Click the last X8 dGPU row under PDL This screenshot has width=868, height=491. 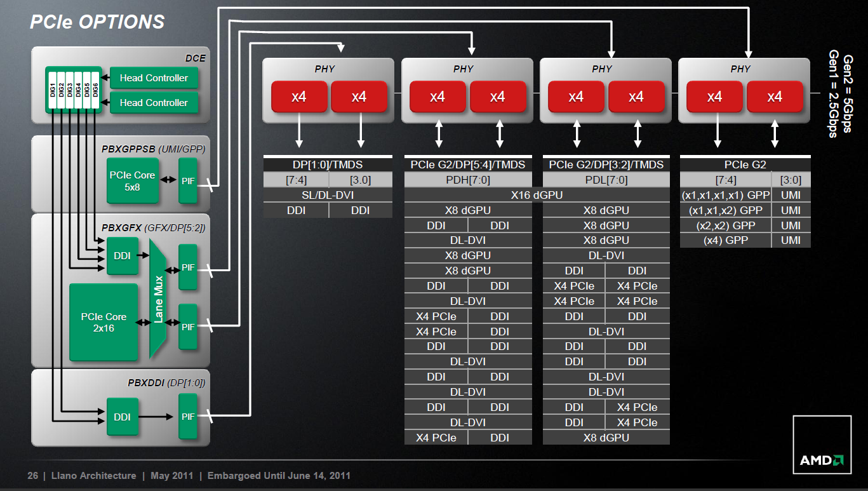tap(606, 438)
